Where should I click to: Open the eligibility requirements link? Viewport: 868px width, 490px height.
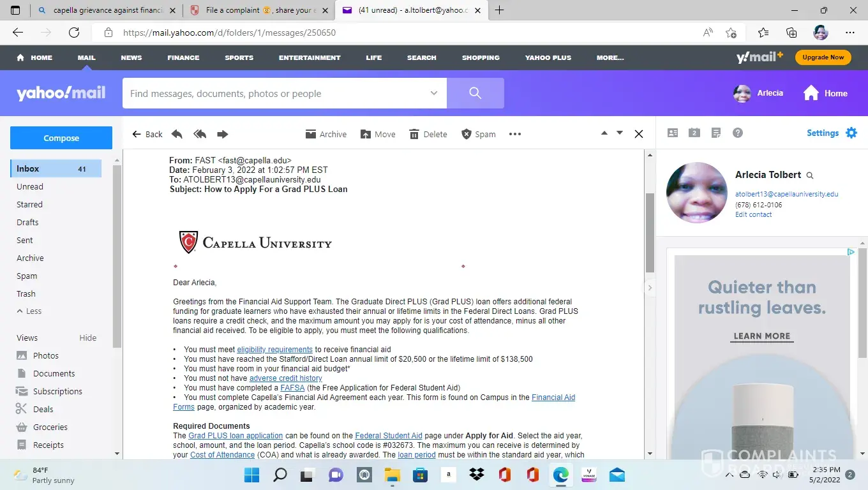click(x=274, y=350)
